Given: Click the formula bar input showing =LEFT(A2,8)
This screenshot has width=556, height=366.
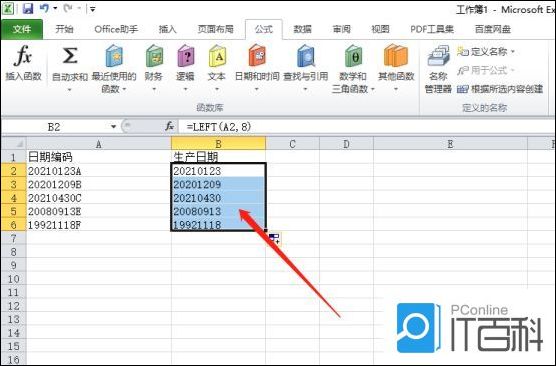Looking at the screenshot, I should pos(365,127).
